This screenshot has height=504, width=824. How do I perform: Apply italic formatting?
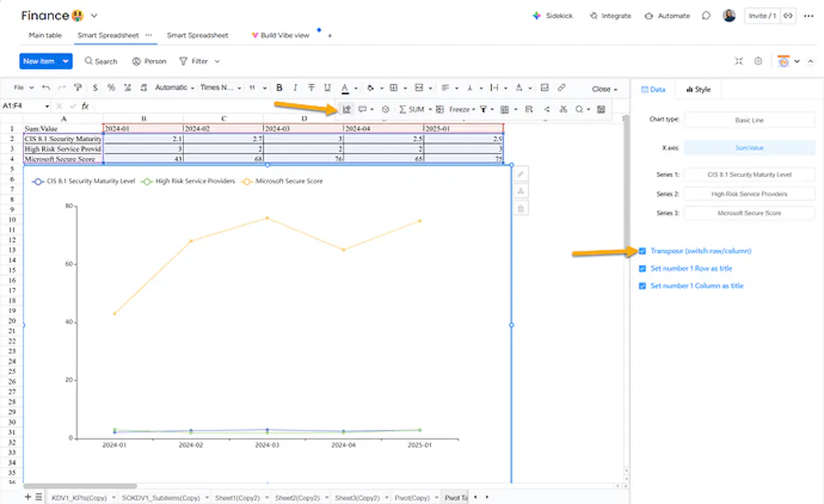pyautogui.click(x=295, y=88)
